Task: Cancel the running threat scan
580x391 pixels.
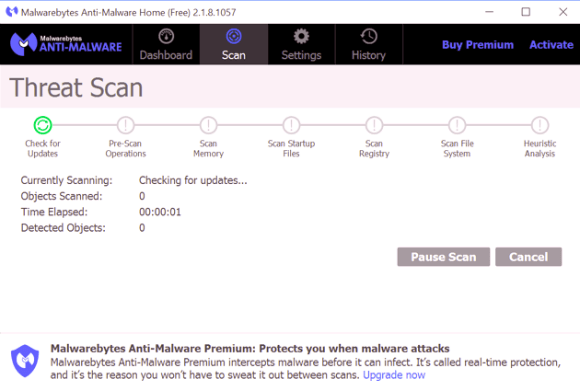Action: coord(529,257)
